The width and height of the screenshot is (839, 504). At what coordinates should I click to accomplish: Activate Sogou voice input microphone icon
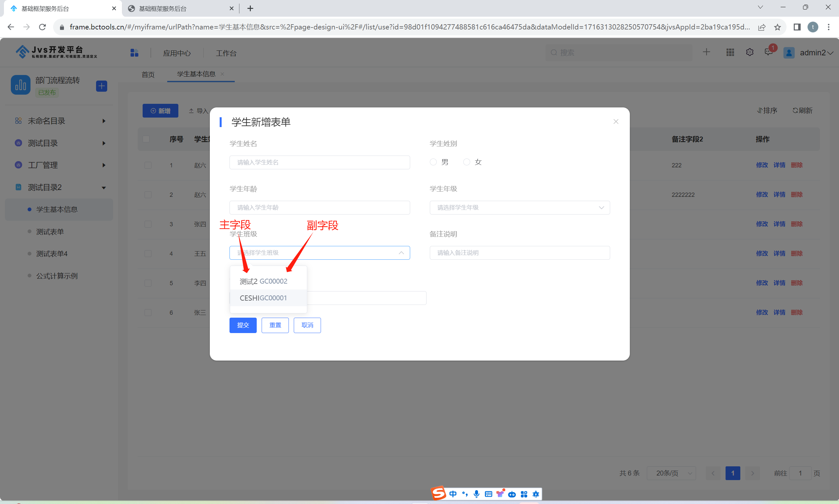(476, 494)
